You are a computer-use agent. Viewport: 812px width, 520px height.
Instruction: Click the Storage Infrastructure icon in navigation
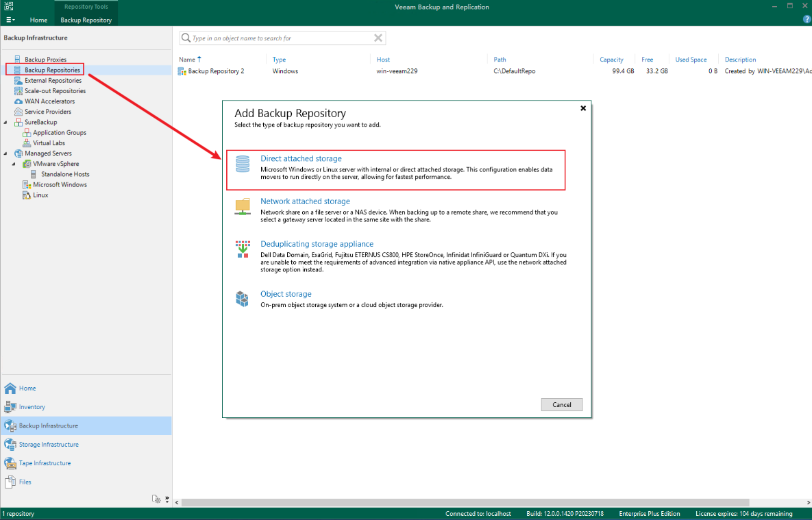10,445
